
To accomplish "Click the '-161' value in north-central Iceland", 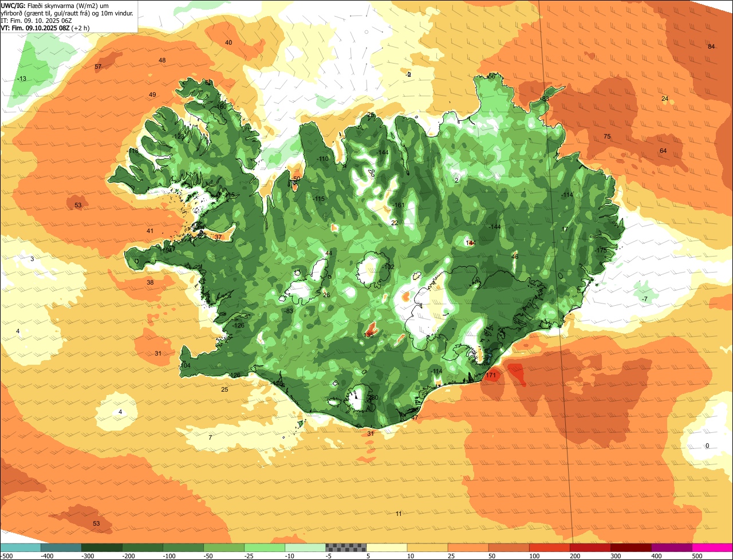I will coord(399,206).
